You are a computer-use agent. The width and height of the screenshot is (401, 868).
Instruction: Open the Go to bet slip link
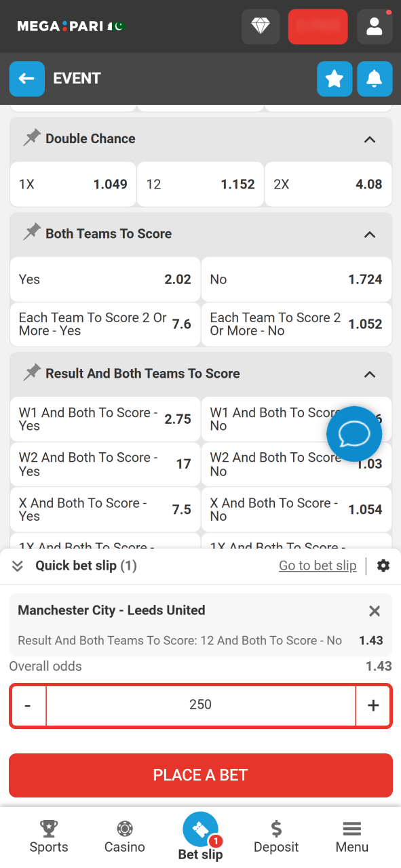tap(318, 565)
